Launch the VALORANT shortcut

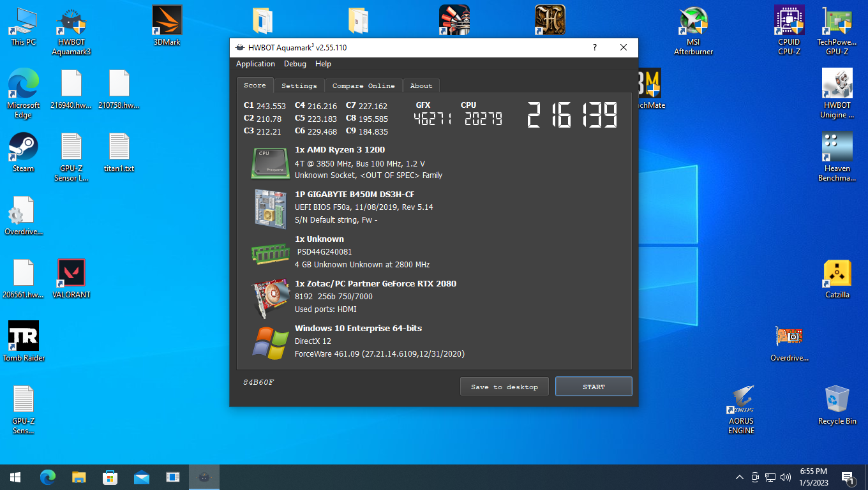tap(71, 279)
